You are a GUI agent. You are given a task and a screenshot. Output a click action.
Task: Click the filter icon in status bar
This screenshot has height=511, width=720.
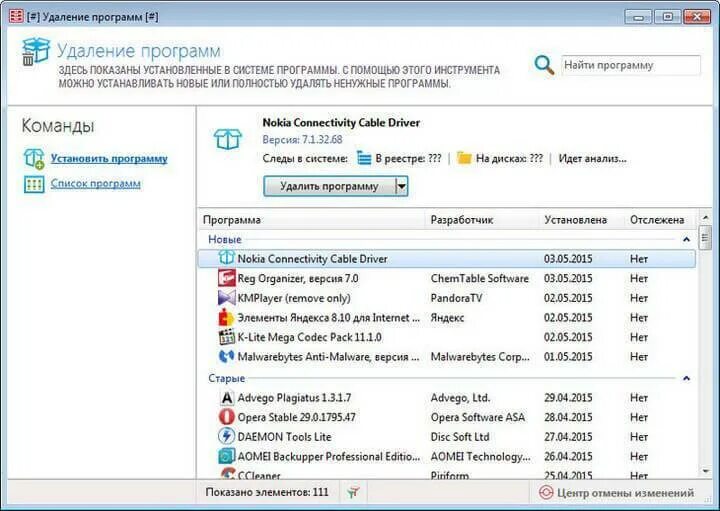pos(353,493)
